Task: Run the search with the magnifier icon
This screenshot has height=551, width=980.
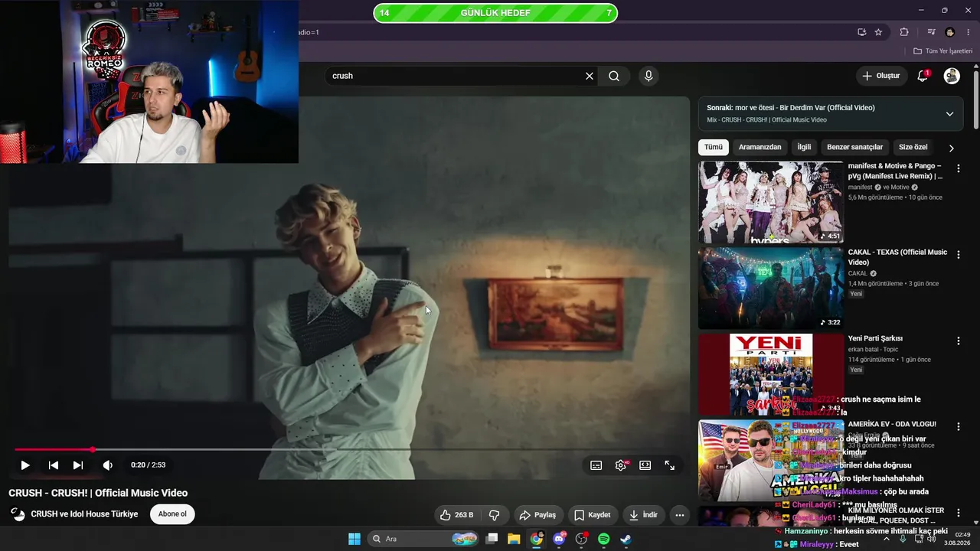Action: click(x=614, y=76)
